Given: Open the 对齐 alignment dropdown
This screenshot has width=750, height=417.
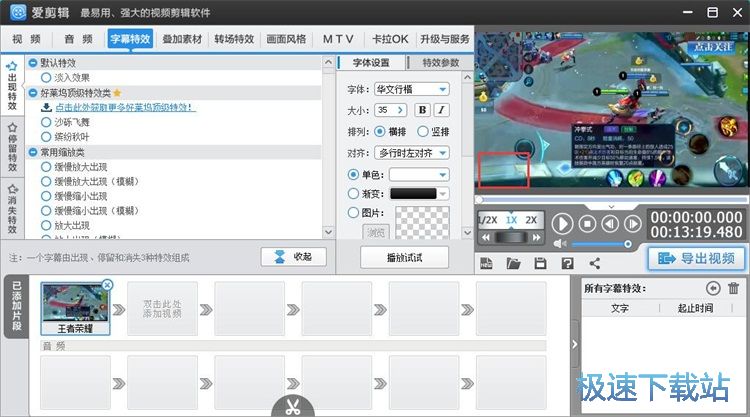Looking at the screenshot, I should 411,153.
